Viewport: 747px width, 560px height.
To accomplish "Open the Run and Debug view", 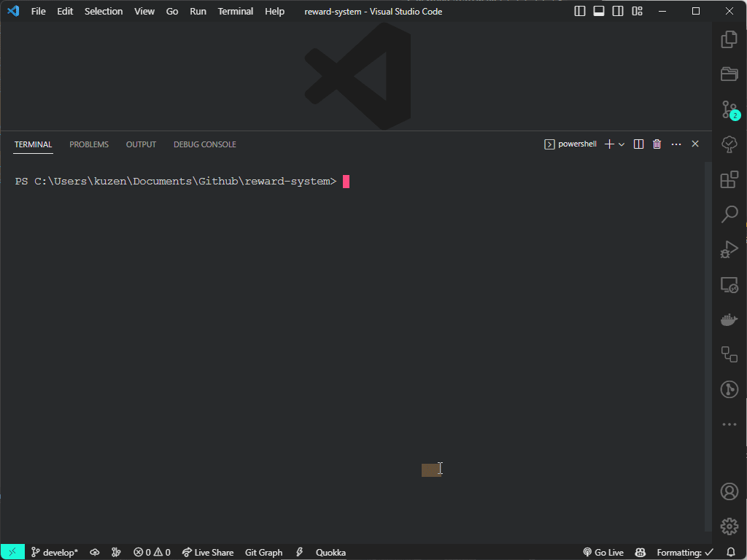I will point(729,249).
